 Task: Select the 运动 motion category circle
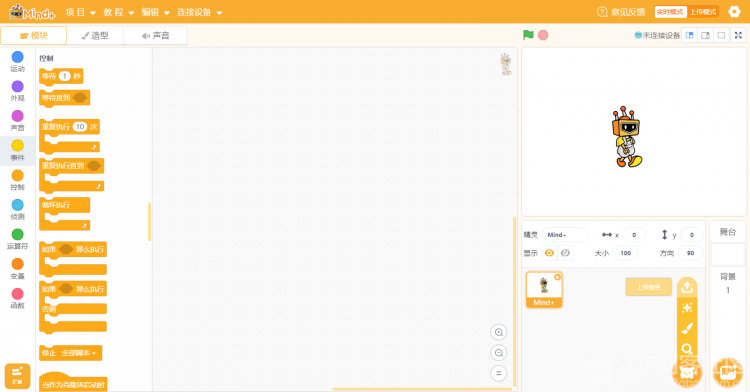(x=18, y=57)
